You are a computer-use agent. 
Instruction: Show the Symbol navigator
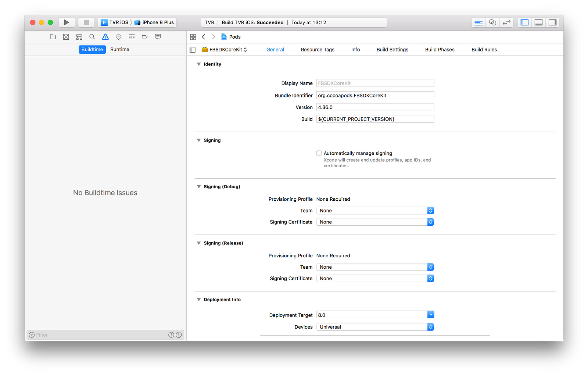pyautogui.click(x=79, y=37)
